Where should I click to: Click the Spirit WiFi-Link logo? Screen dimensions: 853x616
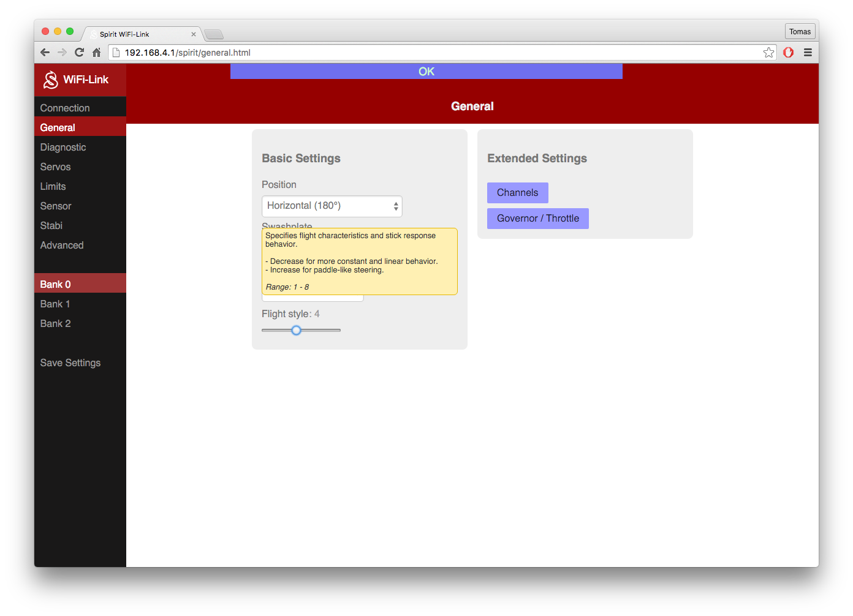point(76,80)
